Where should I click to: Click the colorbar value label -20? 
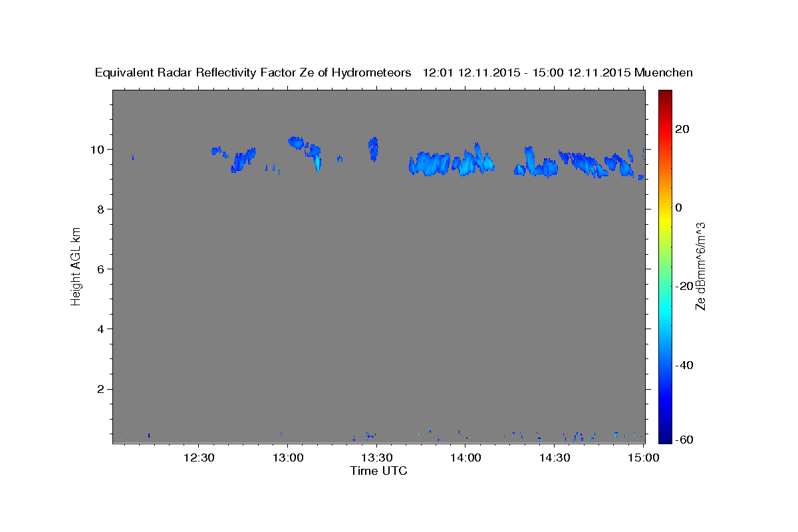[684, 286]
